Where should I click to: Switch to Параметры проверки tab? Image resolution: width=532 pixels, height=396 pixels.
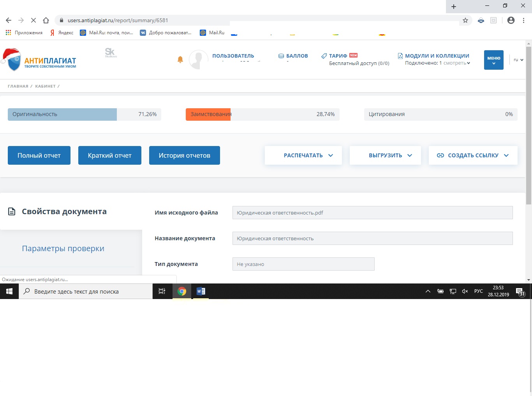[x=63, y=248]
